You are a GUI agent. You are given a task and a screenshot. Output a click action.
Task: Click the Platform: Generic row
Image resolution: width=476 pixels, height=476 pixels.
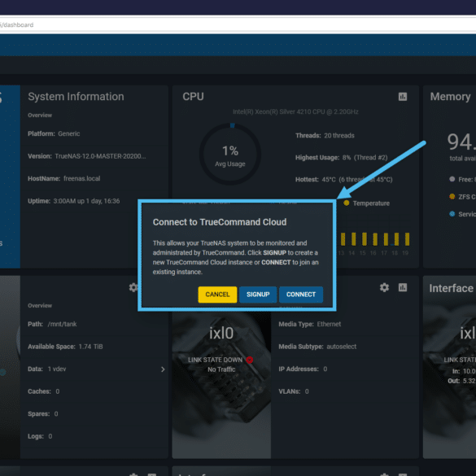click(94, 134)
